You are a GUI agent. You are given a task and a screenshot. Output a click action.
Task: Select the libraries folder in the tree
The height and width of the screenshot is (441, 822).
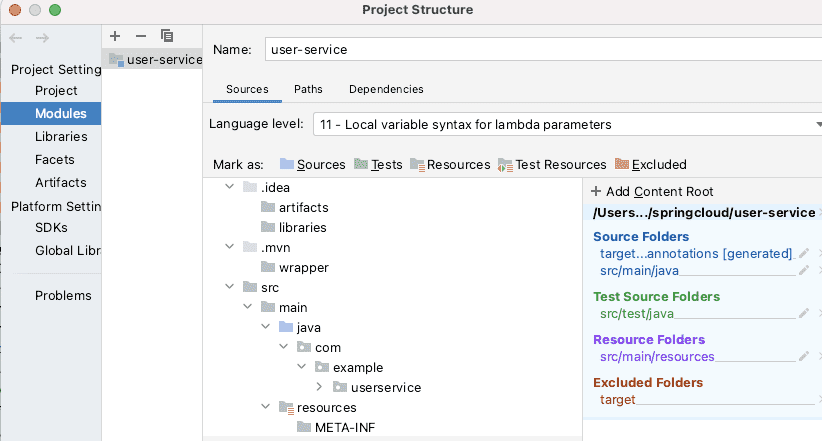pyautogui.click(x=294, y=228)
